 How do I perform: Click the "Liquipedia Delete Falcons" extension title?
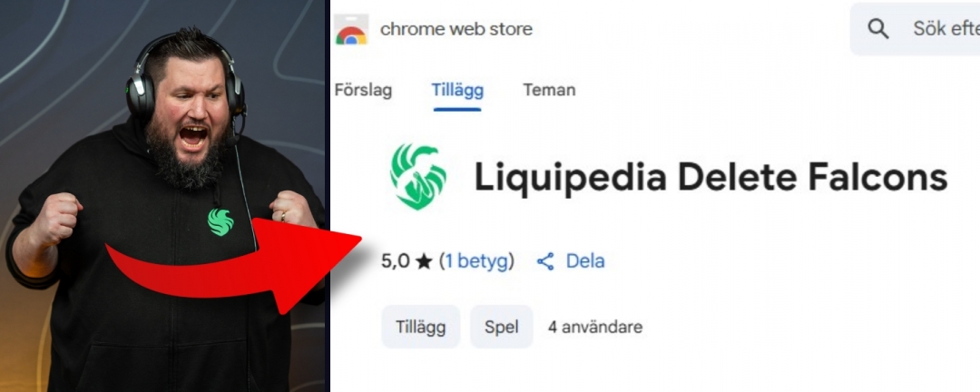[x=711, y=178]
